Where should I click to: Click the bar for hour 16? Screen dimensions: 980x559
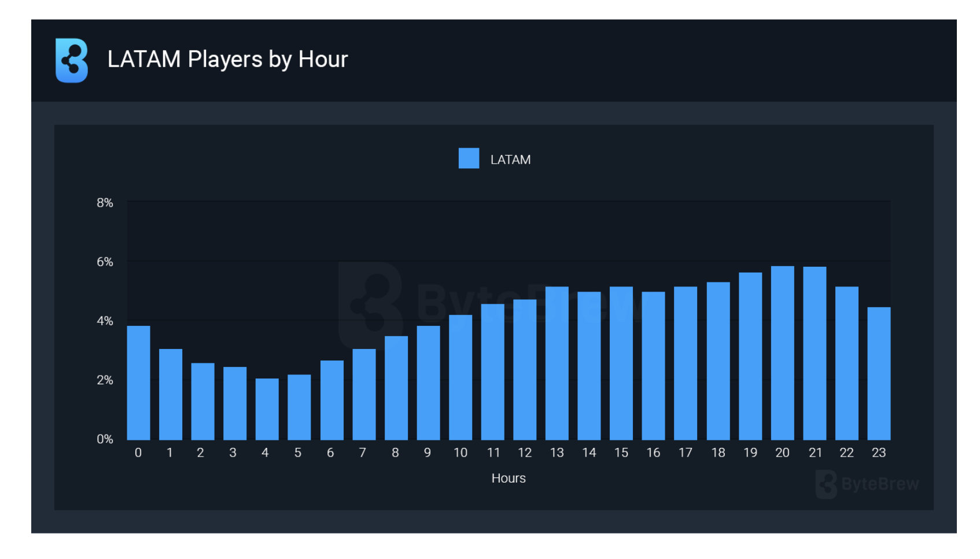[x=653, y=366]
